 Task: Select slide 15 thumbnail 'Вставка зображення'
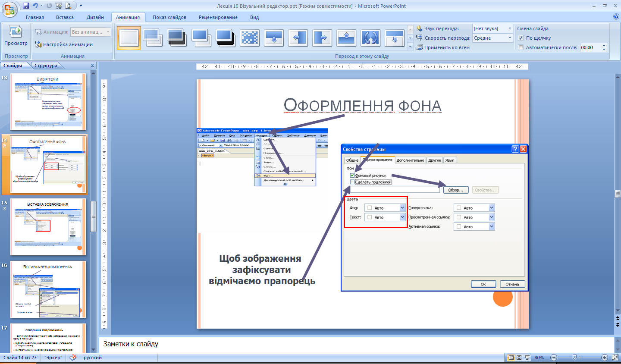click(48, 227)
